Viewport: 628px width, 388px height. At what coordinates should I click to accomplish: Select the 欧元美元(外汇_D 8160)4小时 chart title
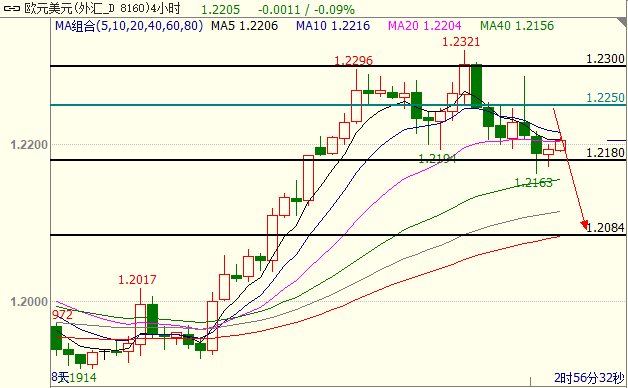click(x=103, y=8)
